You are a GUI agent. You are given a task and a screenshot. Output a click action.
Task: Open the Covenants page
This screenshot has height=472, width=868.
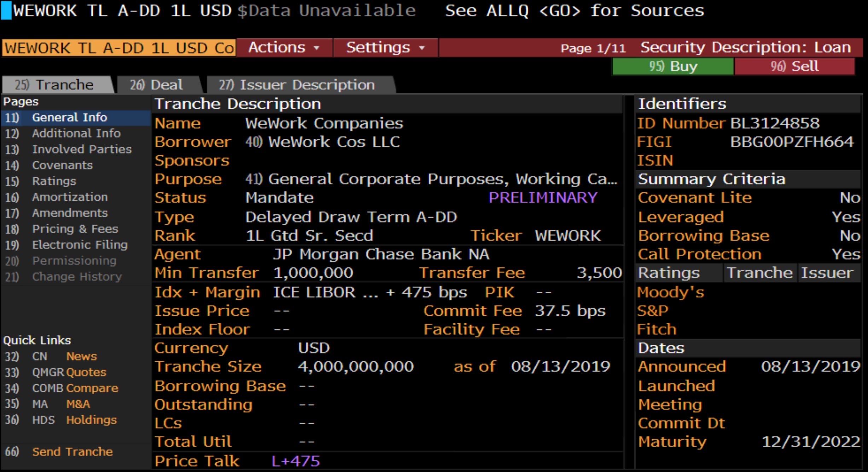(x=76, y=165)
